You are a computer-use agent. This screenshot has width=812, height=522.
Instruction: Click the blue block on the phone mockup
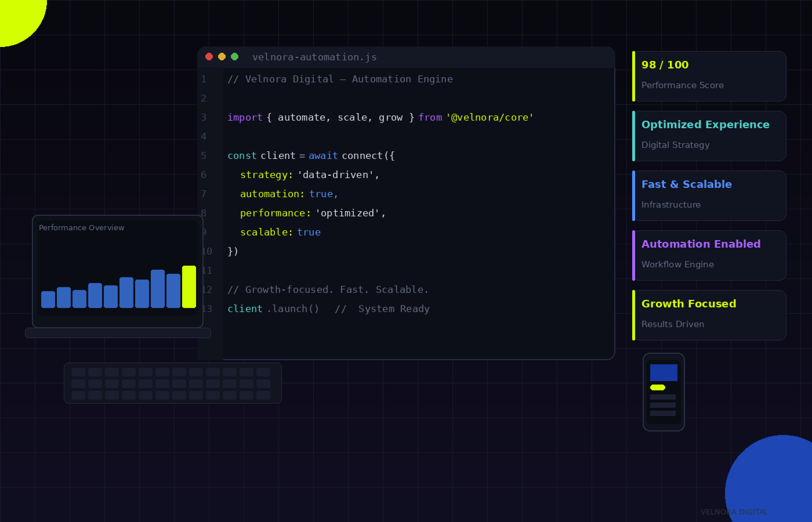click(x=664, y=372)
